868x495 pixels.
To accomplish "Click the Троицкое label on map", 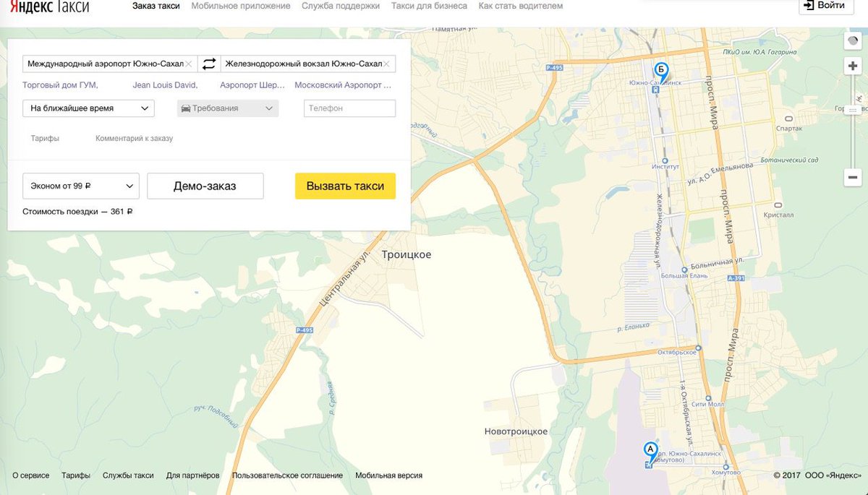I will click(x=407, y=254).
